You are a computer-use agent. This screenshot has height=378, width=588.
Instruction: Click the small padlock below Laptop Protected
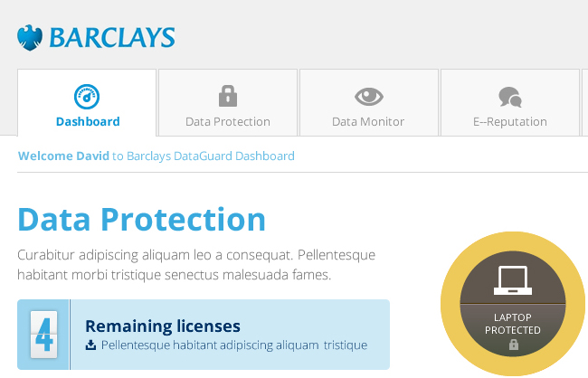tap(513, 345)
